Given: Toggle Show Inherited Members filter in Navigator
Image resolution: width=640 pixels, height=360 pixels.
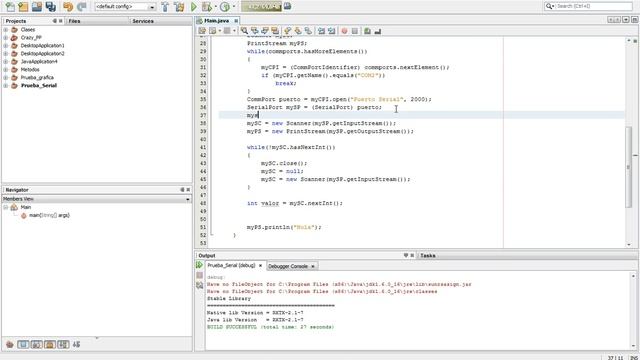Looking at the screenshot, I should click(x=10, y=344).
